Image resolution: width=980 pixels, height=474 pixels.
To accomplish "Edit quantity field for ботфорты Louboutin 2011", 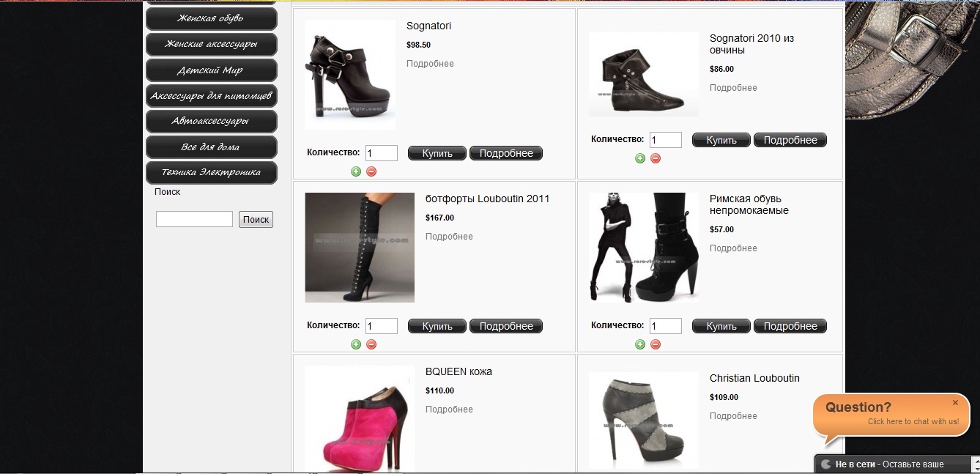I will coord(381,326).
